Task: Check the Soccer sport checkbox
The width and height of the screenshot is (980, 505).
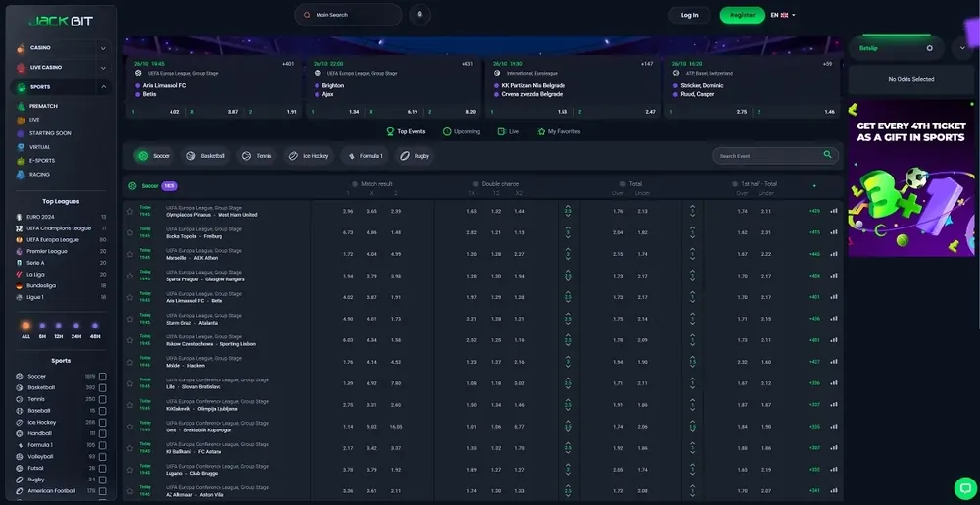Action: (103, 377)
